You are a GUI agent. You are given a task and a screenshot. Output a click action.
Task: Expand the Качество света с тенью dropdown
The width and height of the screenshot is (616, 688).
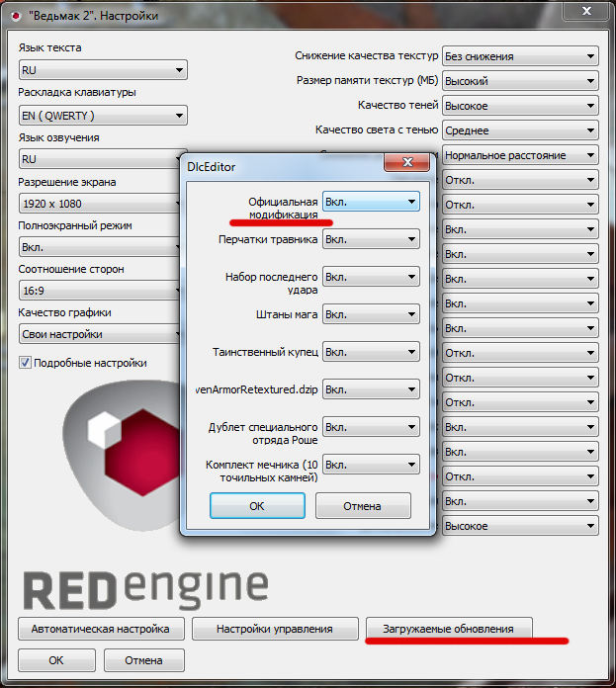520,130
